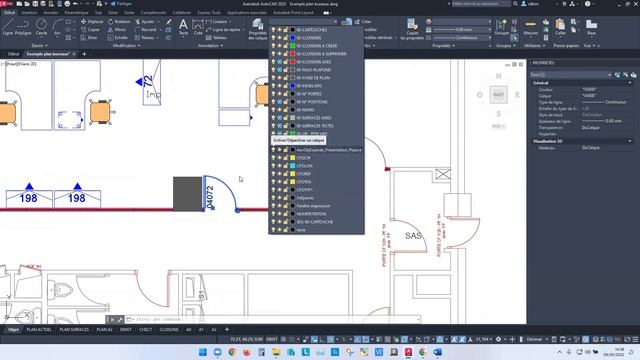
Task: Select the Cote dimension tool
Action: click(x=198, y=27)
